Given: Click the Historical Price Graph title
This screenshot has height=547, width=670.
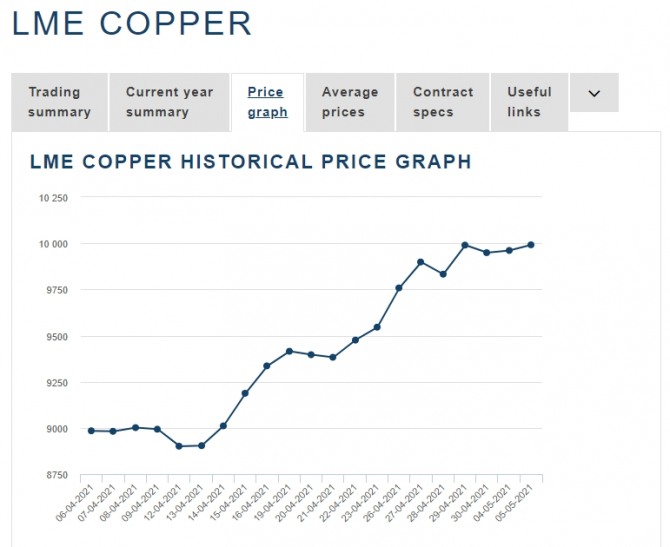Looking at the screenshot, I should click(251, 161).
